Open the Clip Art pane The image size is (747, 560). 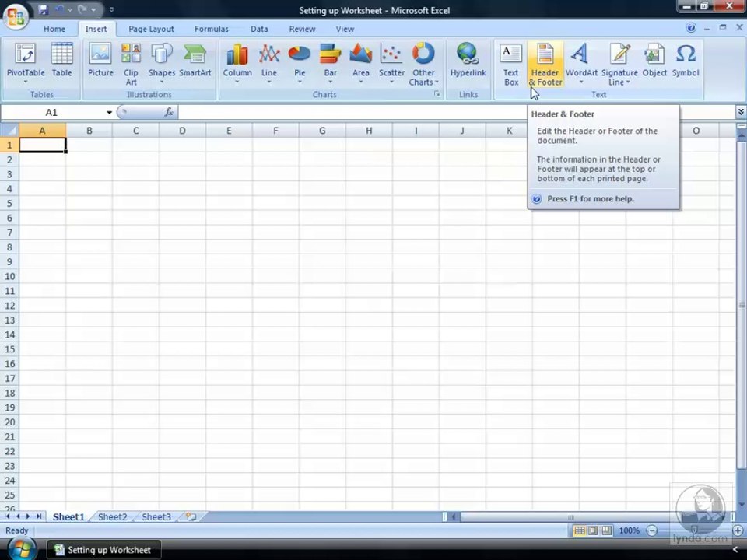click(131, 65)
